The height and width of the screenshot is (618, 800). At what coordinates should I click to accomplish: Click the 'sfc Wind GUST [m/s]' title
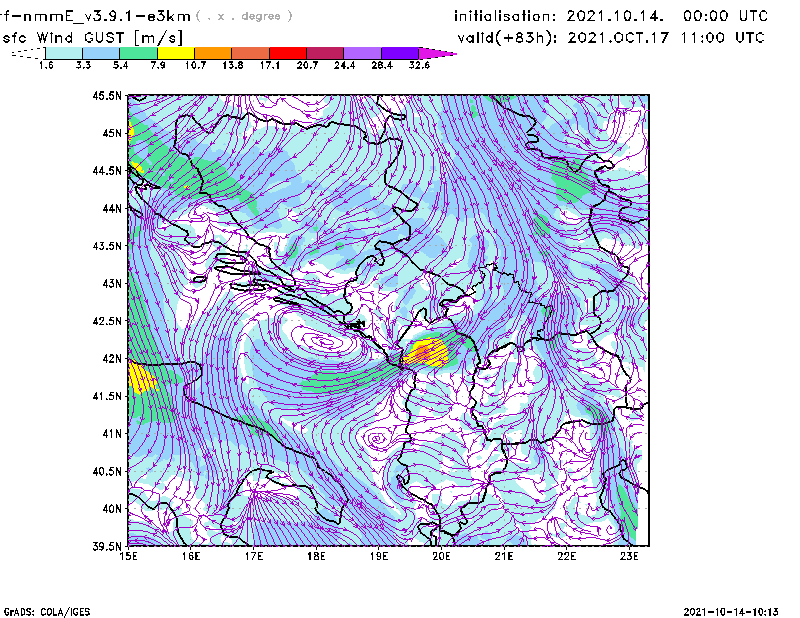pyautogui.click(x=93, y=38)
